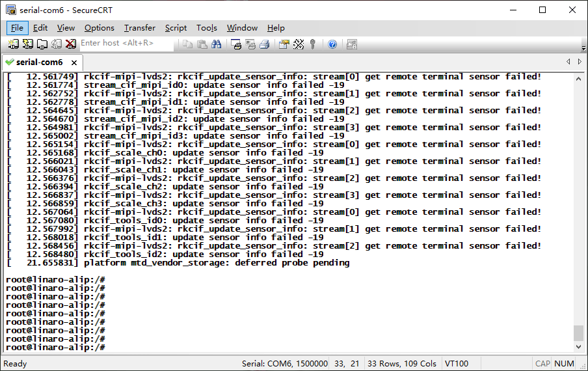Close the serial-com6 tab
This screenshot has width=588, height=371.
coord(74,62)
